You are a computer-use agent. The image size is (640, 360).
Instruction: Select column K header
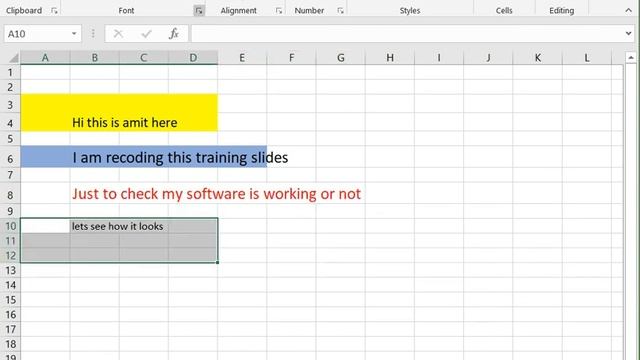pyautogui.click(x=538, y=58)
